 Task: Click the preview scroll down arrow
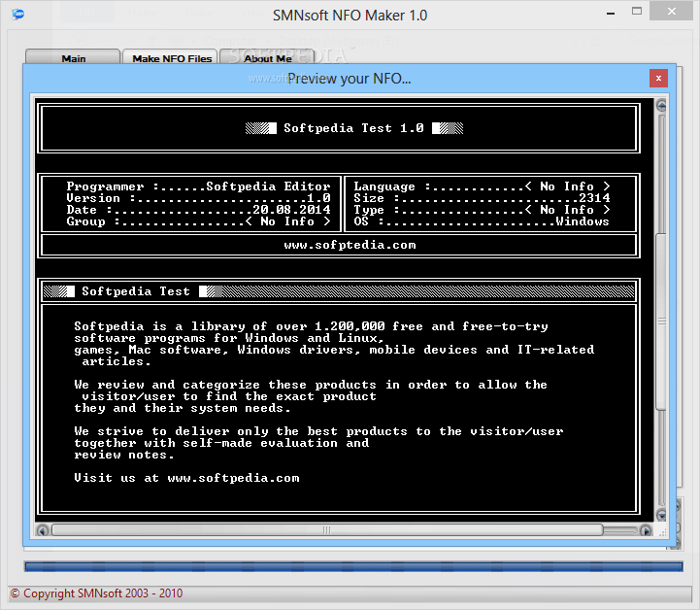661,515
